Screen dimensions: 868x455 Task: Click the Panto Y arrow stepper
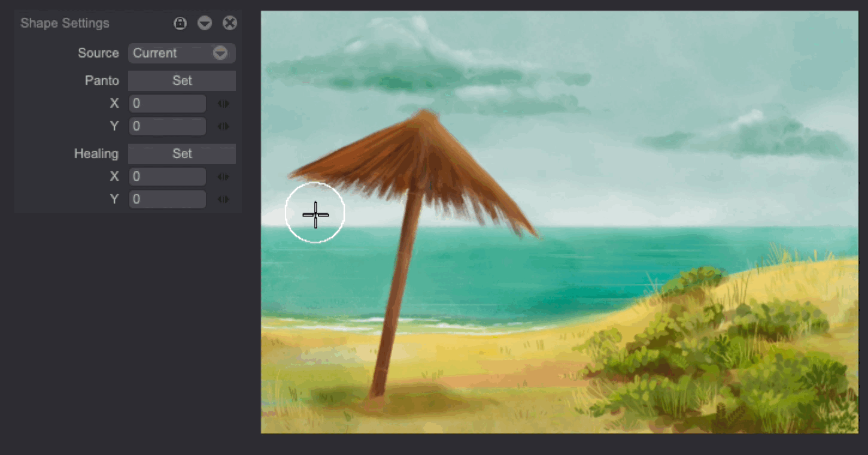(223, 127)
